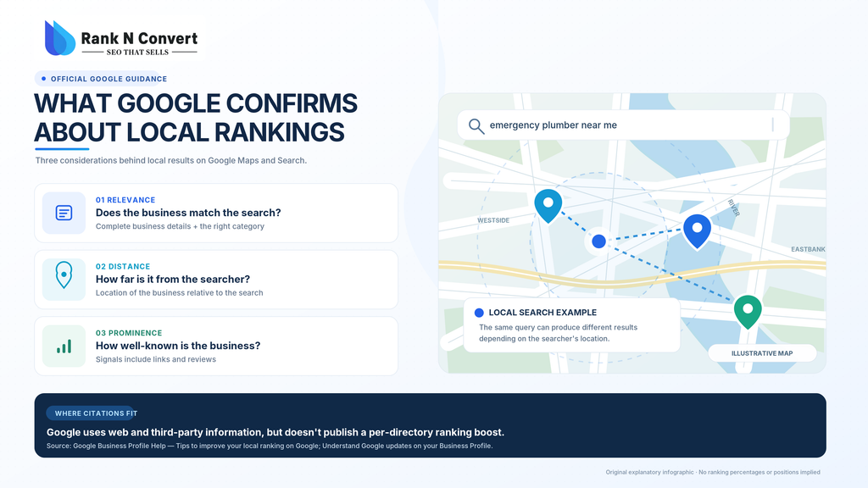Click the WESTSIDE map label

coord(493,220)
